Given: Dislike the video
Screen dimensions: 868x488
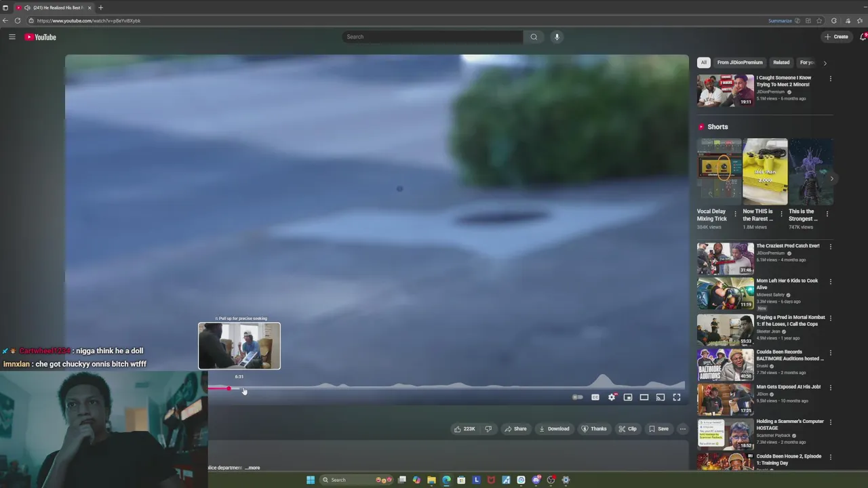Looking at the screenshot, I should point(488,428).
